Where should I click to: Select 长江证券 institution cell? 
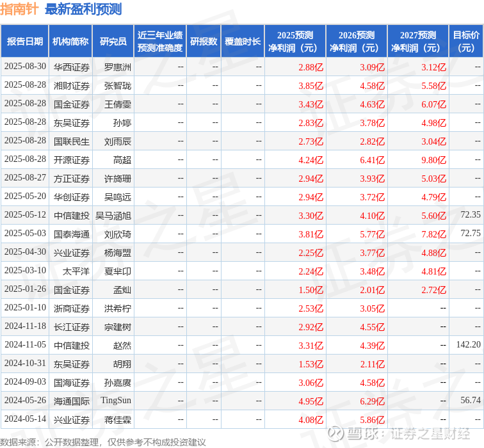point(72,327)
